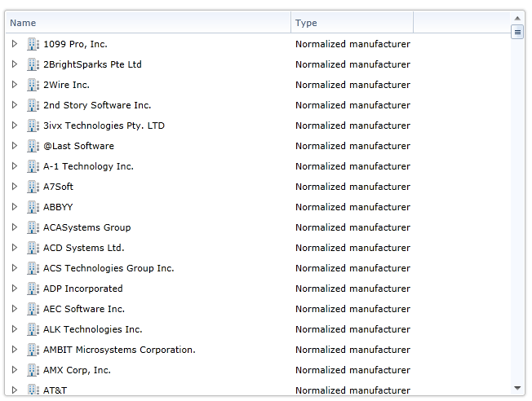Select the A7Soft name text
This screenshot has height=401, width=532.
(59, 187)
